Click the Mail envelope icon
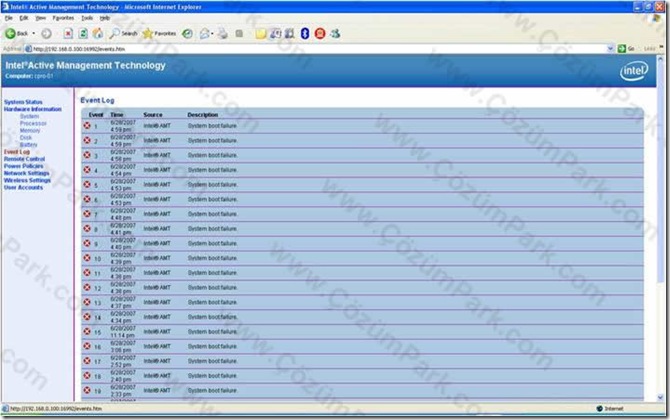670x420 pixels. 204,33
